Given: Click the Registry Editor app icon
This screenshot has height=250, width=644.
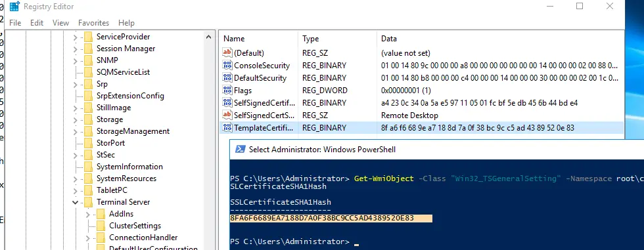Looking at the screenshot, I should tap(14, 7).
